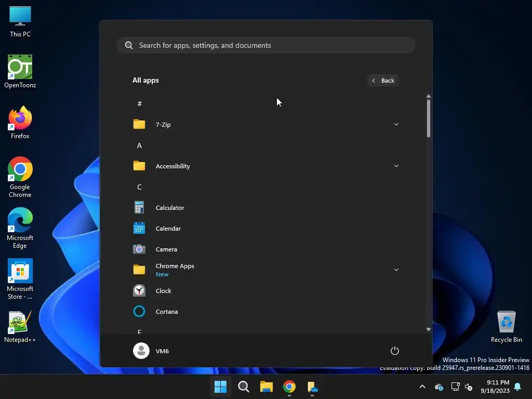Expand the Accessibility folder chevron

click(396, 166)
